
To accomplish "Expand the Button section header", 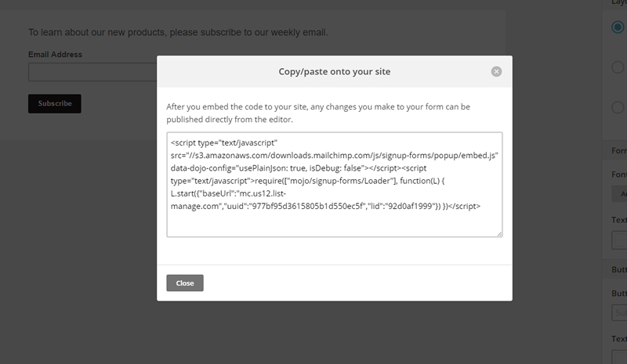I will tap(618, 269).
